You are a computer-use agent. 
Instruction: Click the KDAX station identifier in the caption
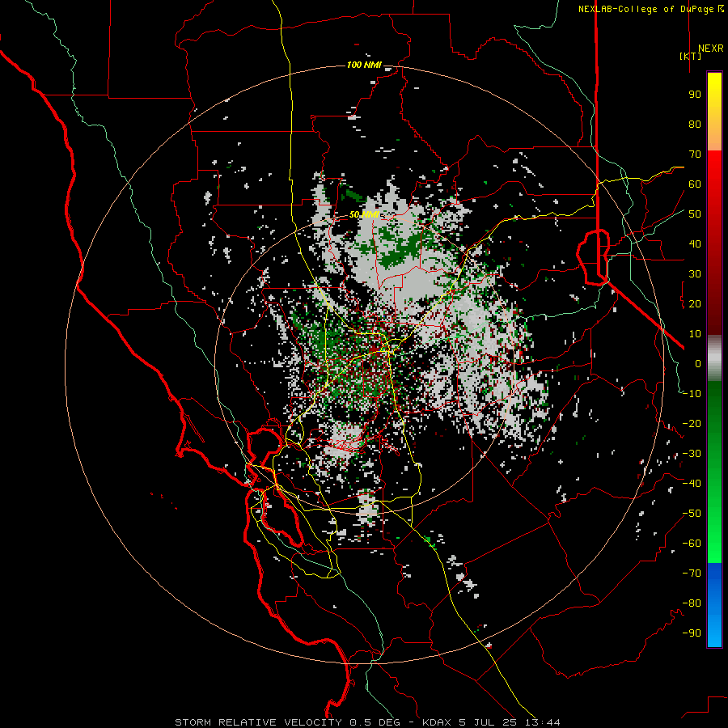438,722
